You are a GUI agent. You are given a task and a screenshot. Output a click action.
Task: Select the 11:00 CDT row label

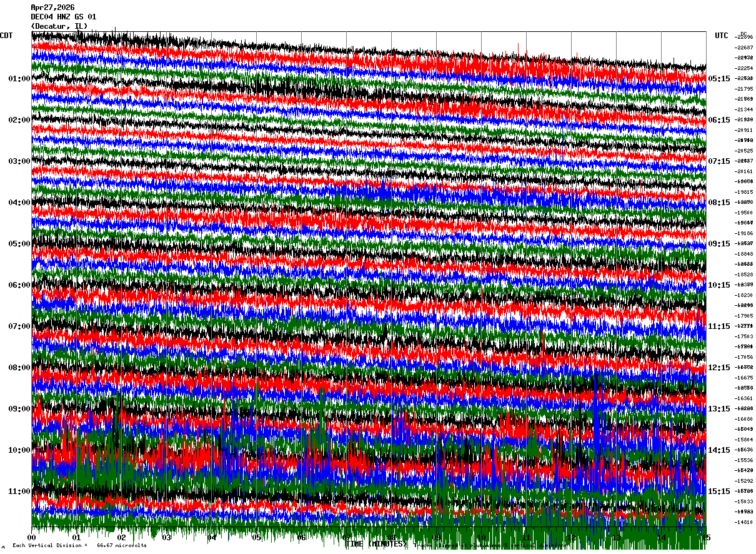(x=19, y=491)
